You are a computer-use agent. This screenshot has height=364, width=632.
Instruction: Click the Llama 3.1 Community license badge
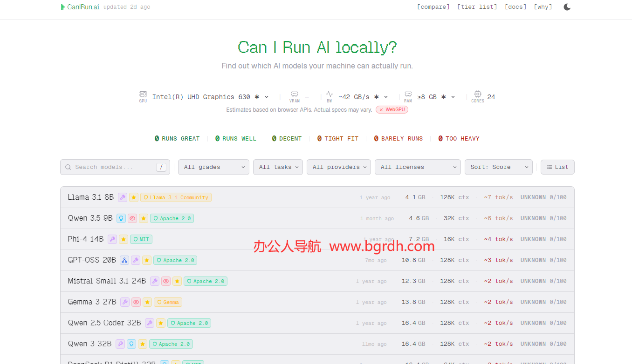click(x=176, y=197)
